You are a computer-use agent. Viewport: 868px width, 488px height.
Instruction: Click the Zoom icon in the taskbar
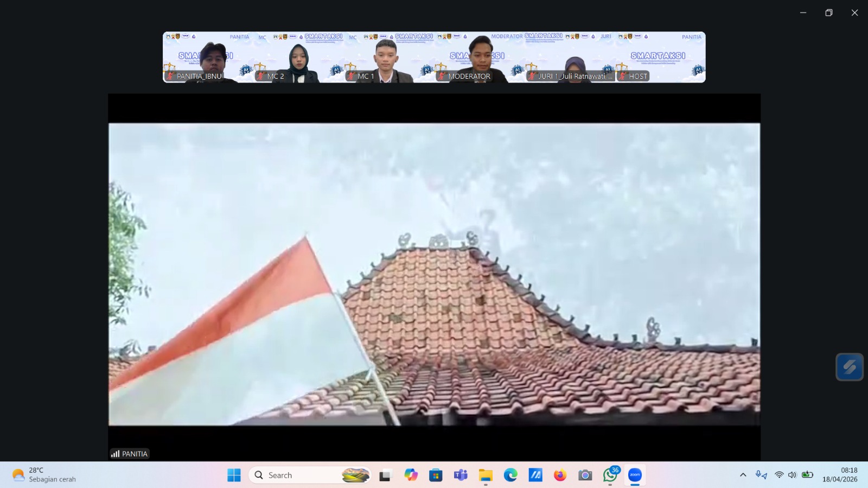pyautogui.click(x=635, y=475)
